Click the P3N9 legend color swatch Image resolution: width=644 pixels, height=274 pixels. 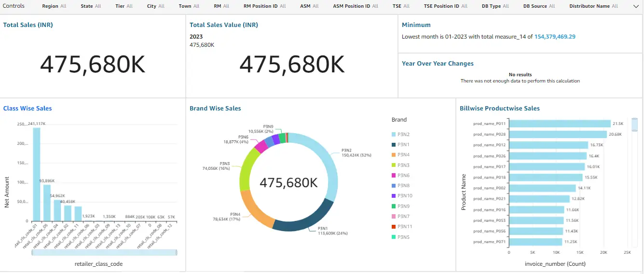[394, 206]
